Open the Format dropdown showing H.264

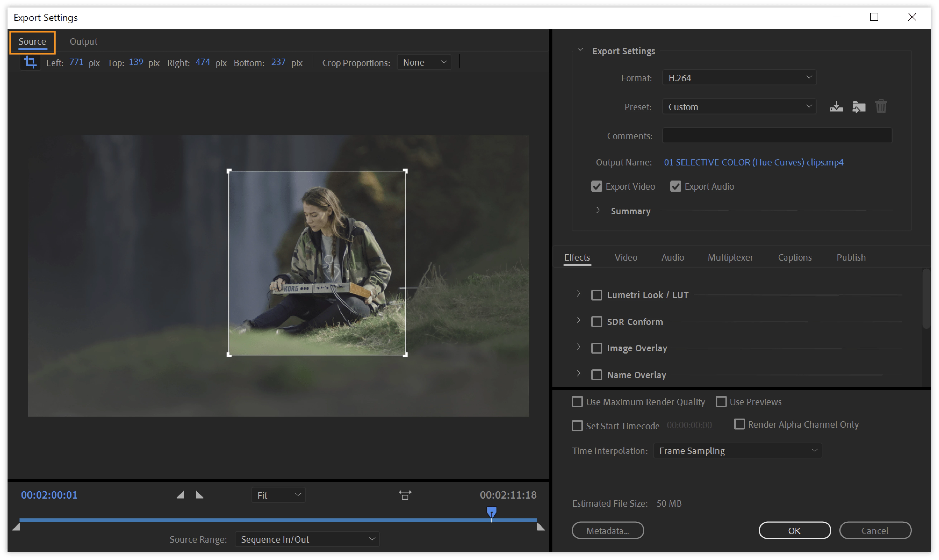(x=739, y=78)
